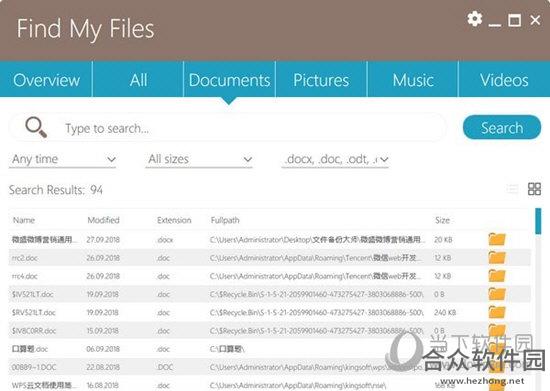Click the Desktop fullpath of the .docx file
550x391 pixels.
[x=317, y=240]
